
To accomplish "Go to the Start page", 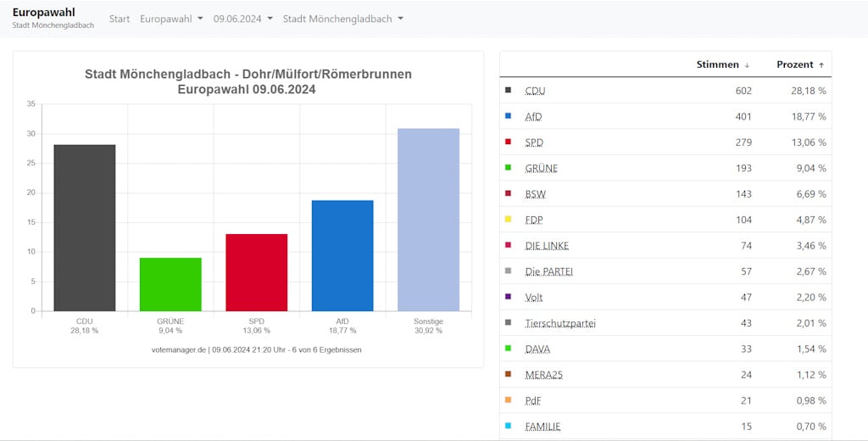I will (x=119, y=19).
